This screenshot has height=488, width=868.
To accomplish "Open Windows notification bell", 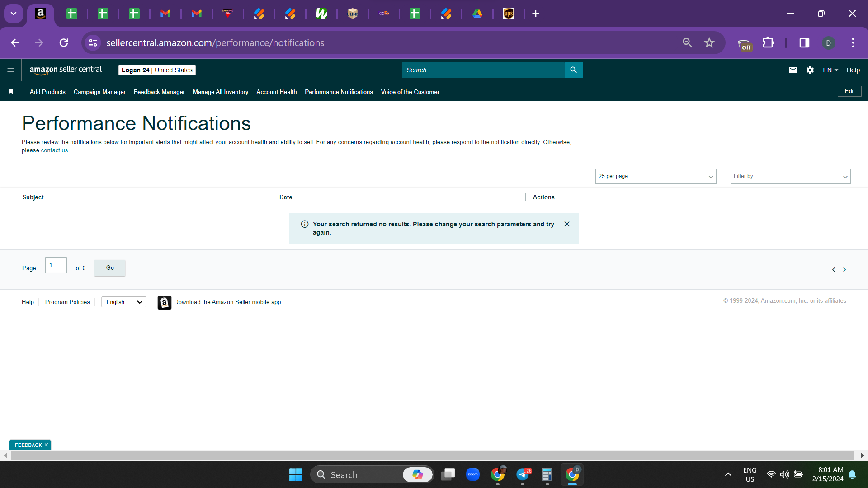I will coord(852,474).
